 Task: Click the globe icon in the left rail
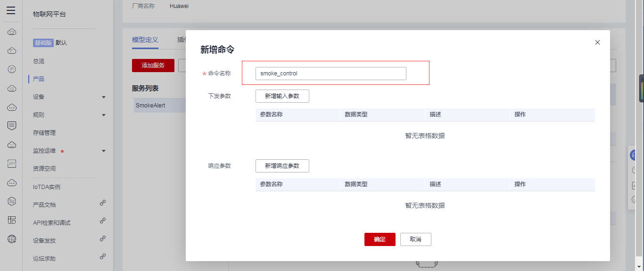12,239
